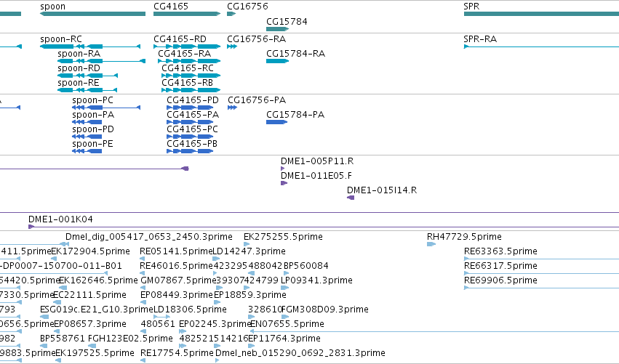Click EST RE63363.5prime
Image resolution: width=619 pixels, height=364 pixels.
pos(500,251)
